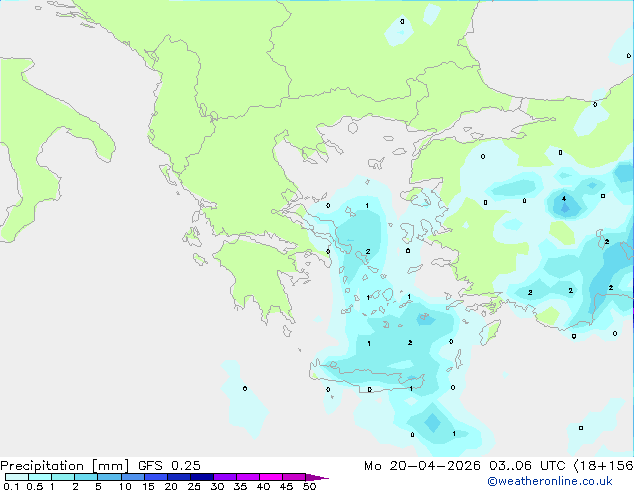Image resolution: width=634 pixels, height=490 pixels.
Task: Pick the 2–5 mm legend swatch
Action: pyautogui.click(x=86, y=477)
